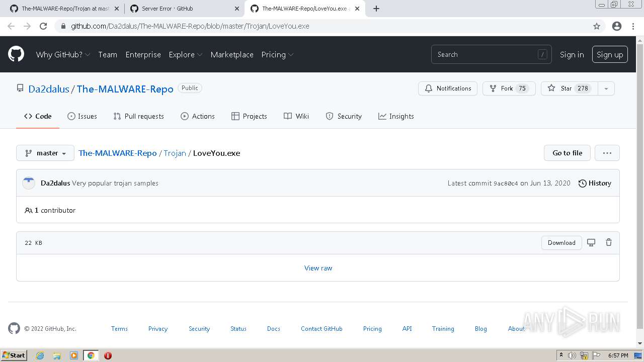
Task: Switch to Actions tab
Action: pyautogui.click(x=198, y=116)
